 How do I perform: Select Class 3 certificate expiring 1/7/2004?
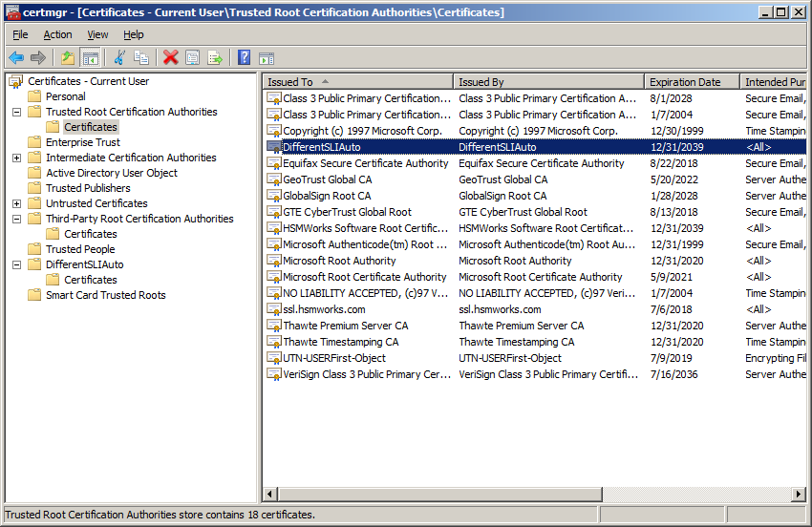pyautogui.click(x=536, y=115)
